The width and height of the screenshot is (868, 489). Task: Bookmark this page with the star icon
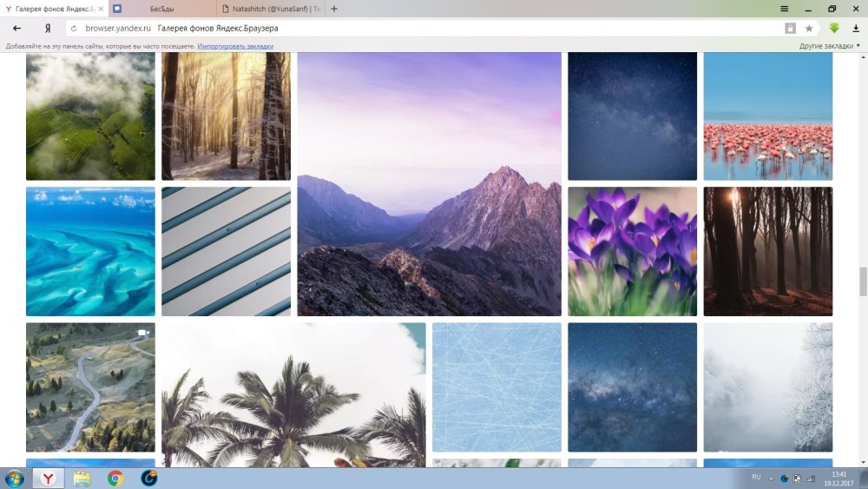click(x=809, y=29)
